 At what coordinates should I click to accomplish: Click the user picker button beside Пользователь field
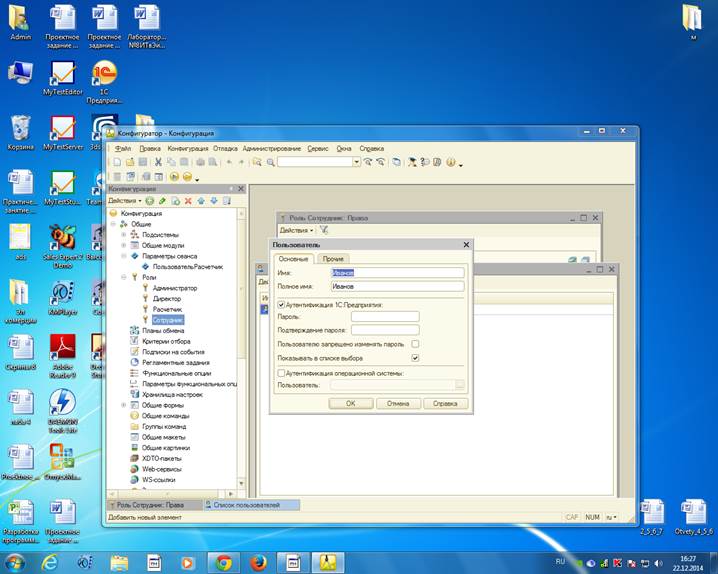pyautogui.click(x=460, y=385)
